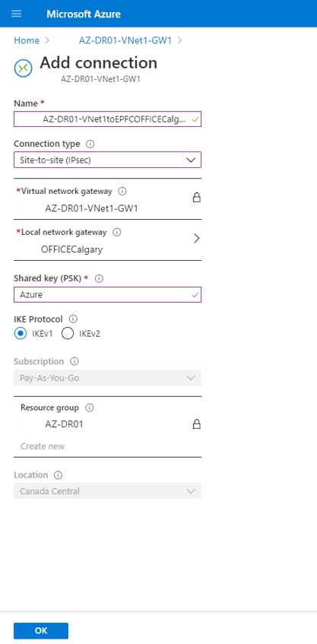
Task: Open the Pay-As-You-Go subscription dropdown
Action: (108, 377)
